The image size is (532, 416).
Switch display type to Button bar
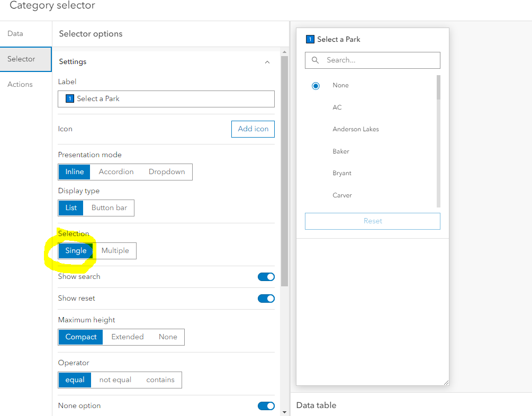(x=109, y=207)
